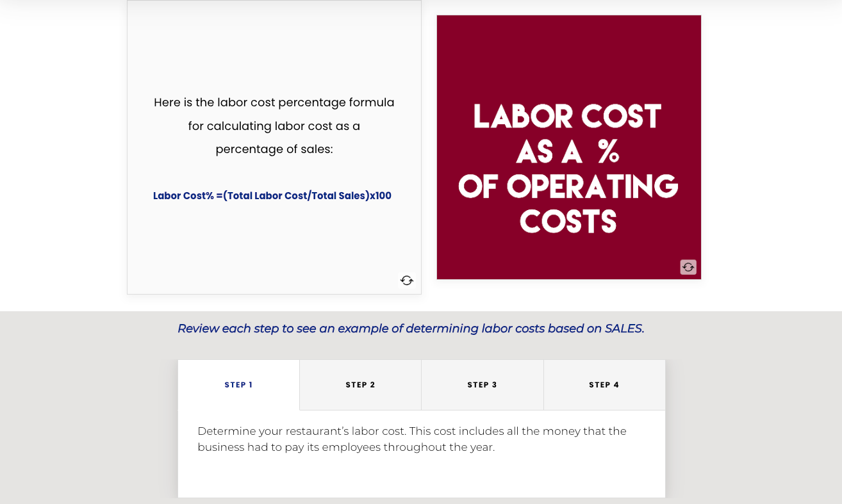Open the STEP 3 tab
842x504 pixels.
(x=483, y=385)
